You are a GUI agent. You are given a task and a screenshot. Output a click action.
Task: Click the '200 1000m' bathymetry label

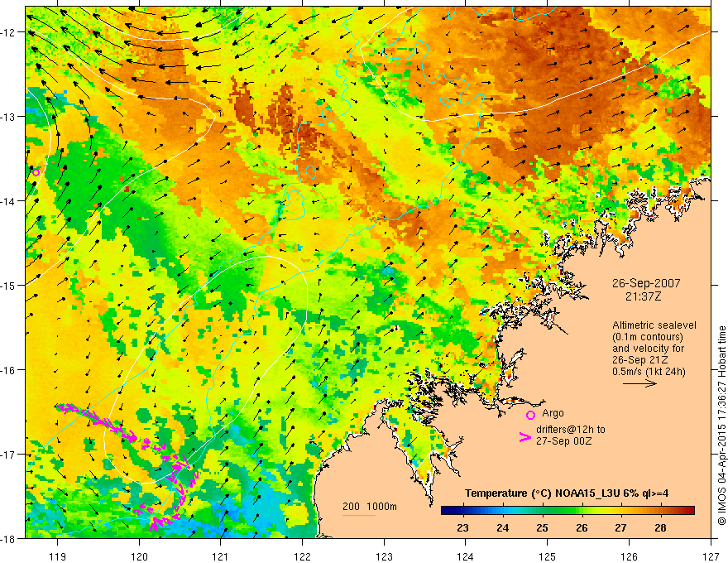[370, 507]
